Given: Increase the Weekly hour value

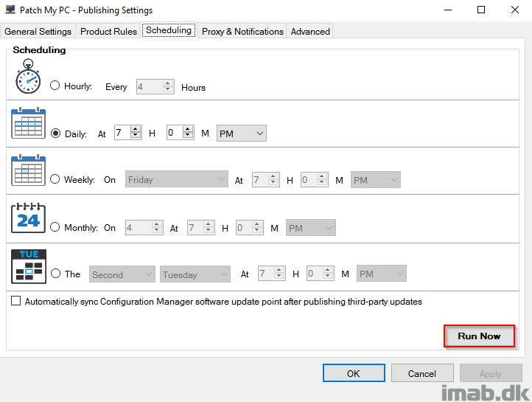Looking at the screenshot, I should point(273,176).
